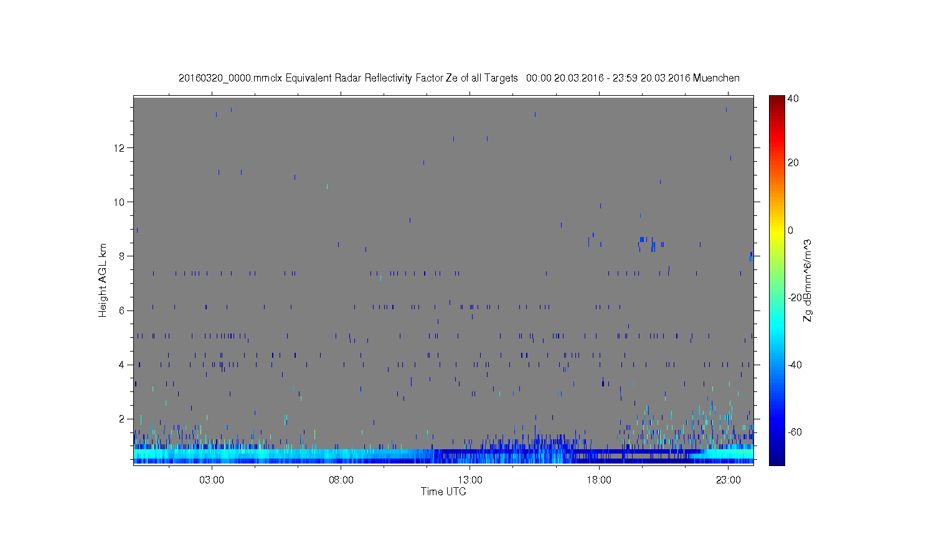Viewport: 934px width, 560px height.
Task: Select the 08:00 time tick label
Action: coord(341,480)
